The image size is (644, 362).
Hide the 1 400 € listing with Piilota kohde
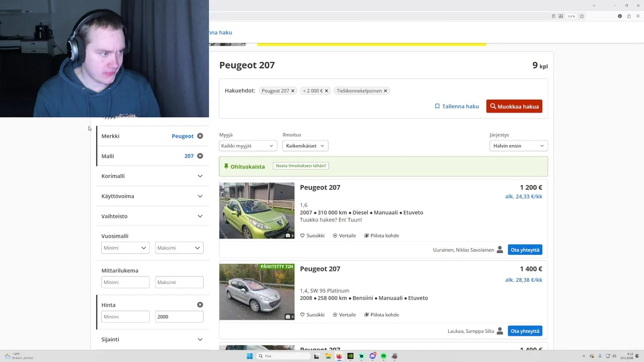point(381,315)
